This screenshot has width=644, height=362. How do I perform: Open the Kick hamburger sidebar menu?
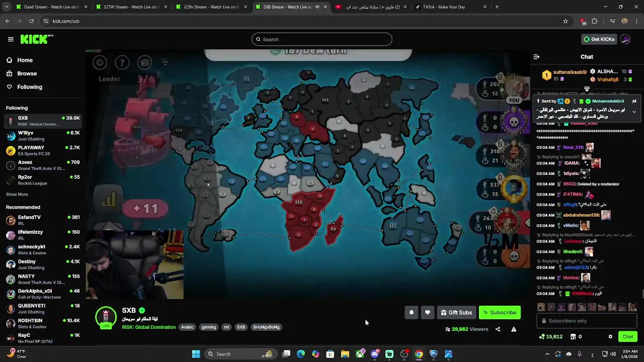click(11, 39)
